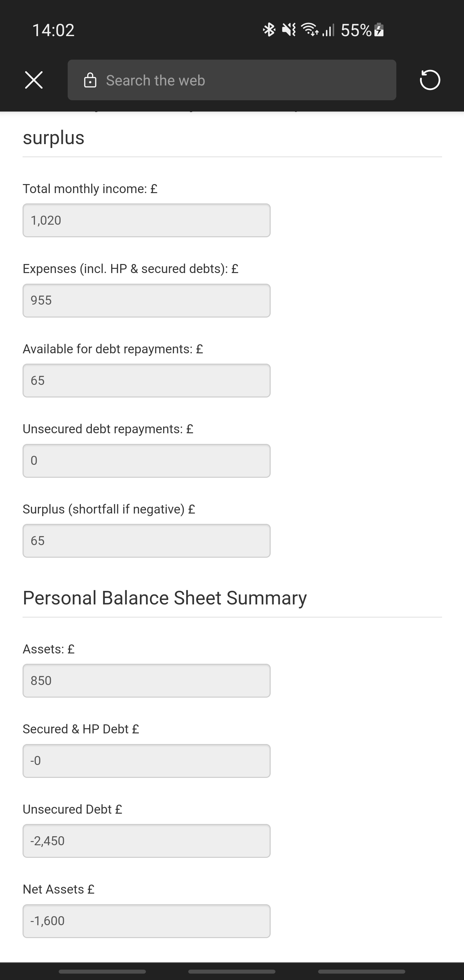
Task: Tap the 14:02 clock in status bar
Action: [53, 30]
